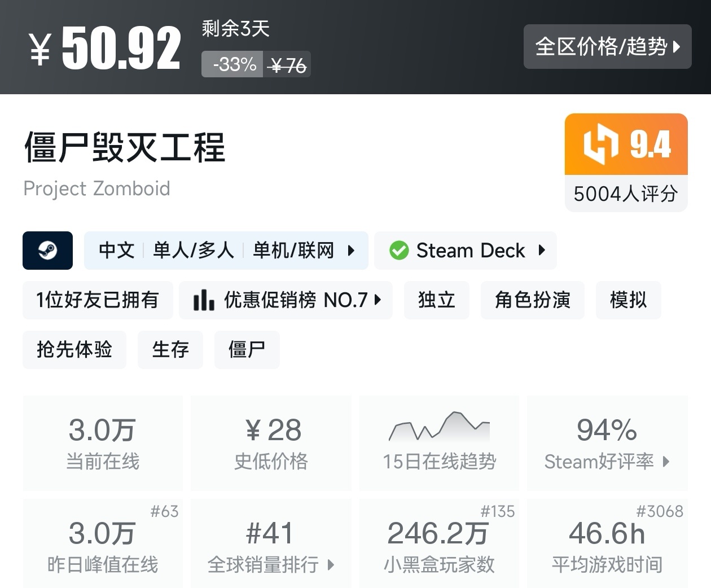Open 全区价格/趋势 panel
Image resolution: width=711 pixels, height=588 pixels.
(x=607, y=47)
